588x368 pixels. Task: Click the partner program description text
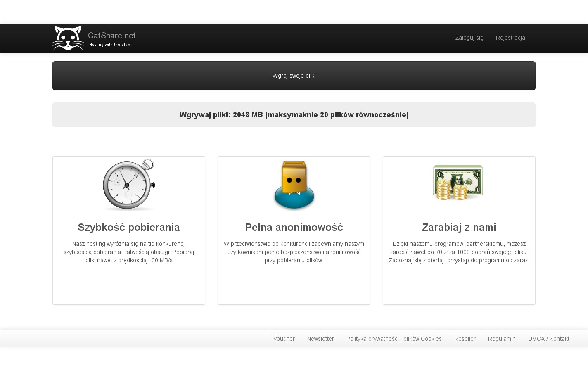[x=459, y=252]
